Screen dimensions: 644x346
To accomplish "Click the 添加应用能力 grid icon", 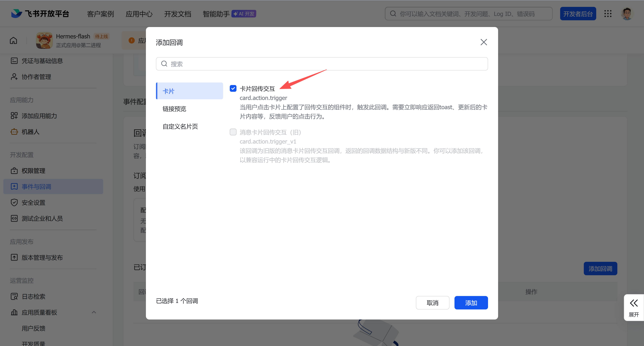I will [x=14, y=116].
